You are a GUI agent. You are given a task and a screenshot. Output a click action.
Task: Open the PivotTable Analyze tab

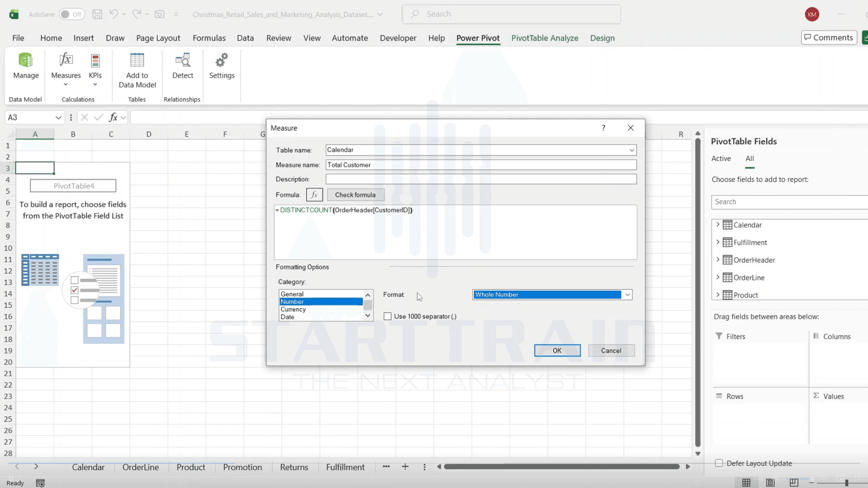point(545,38)
